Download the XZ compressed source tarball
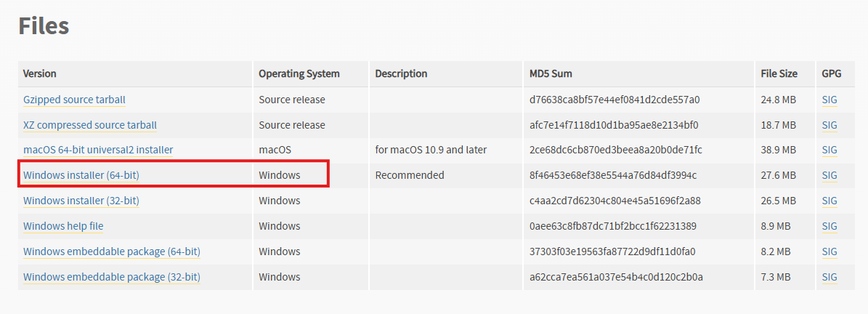Screen dimensions: 868x314 pos(89,125)
